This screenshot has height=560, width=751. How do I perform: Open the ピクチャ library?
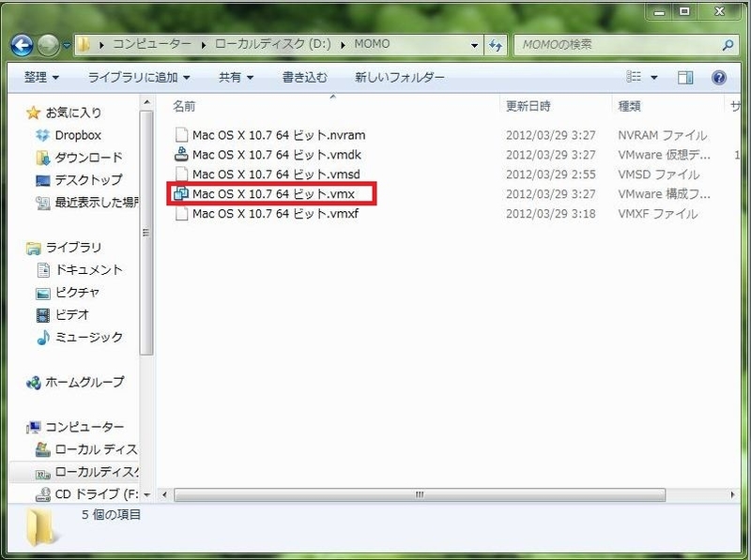pos(77,293)
